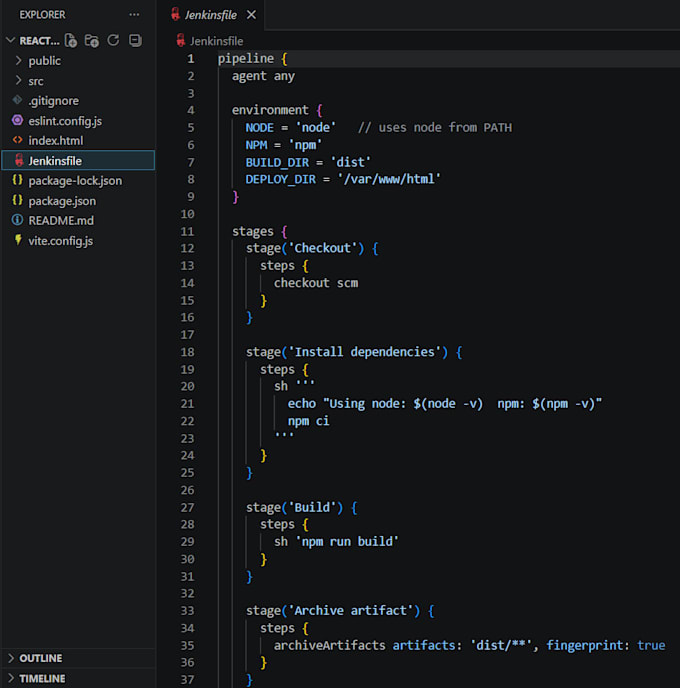Open eslint.config.js in the Explorer
Screen dimensions: 680x688
click(65, 121)
